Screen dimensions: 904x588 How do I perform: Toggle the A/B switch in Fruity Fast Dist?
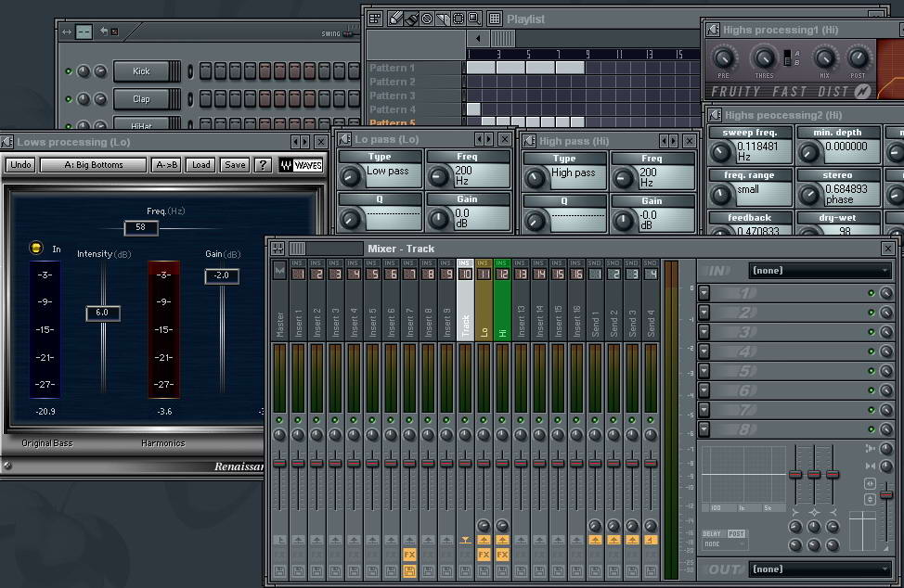tap(789, 58)
